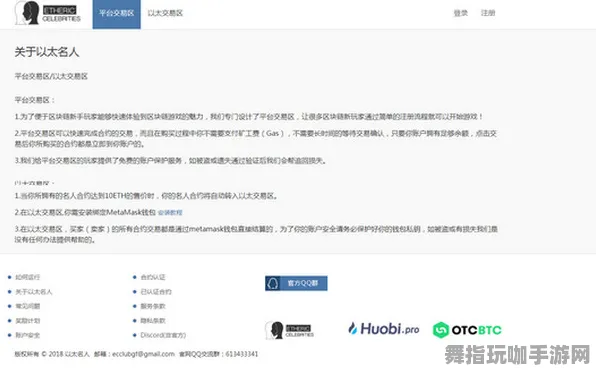This screenshot has height=373, width=596.
Task: Open the 服务条款 footer link
Action: [x=153, y=306]
